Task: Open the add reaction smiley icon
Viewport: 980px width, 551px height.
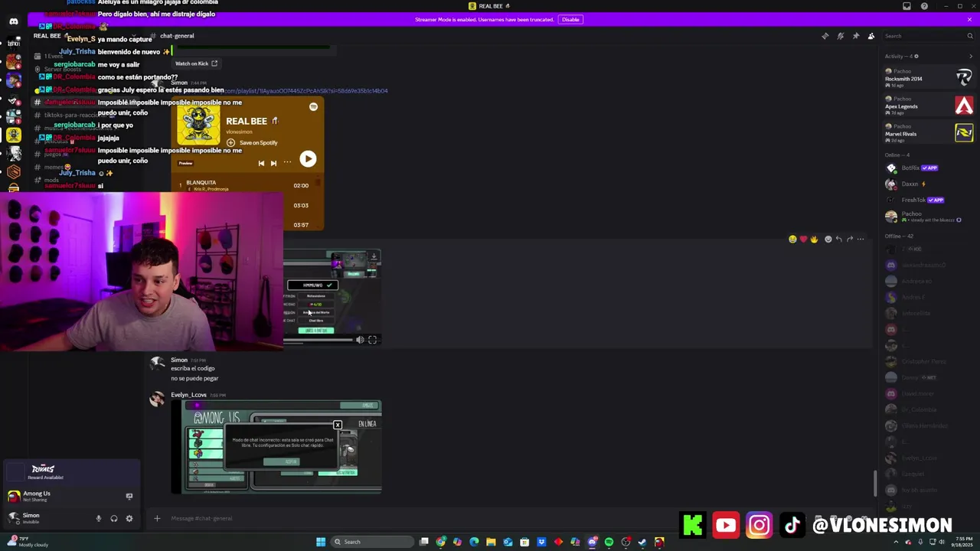Action: tap(828, 240)
